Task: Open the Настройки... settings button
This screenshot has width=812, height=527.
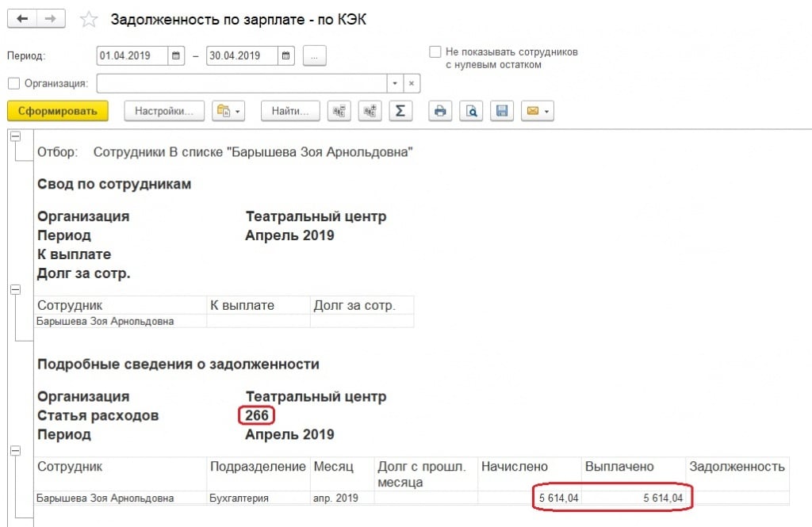Action: coord(164,111)
